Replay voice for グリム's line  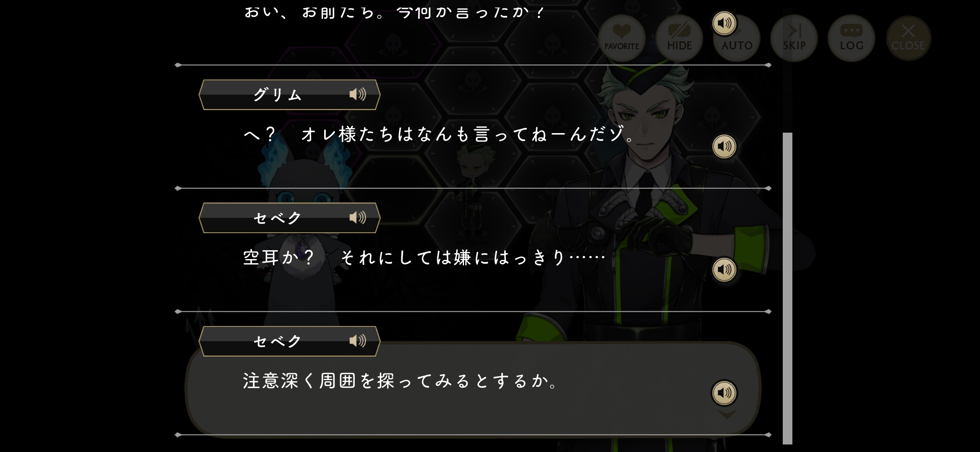point(724,146)
